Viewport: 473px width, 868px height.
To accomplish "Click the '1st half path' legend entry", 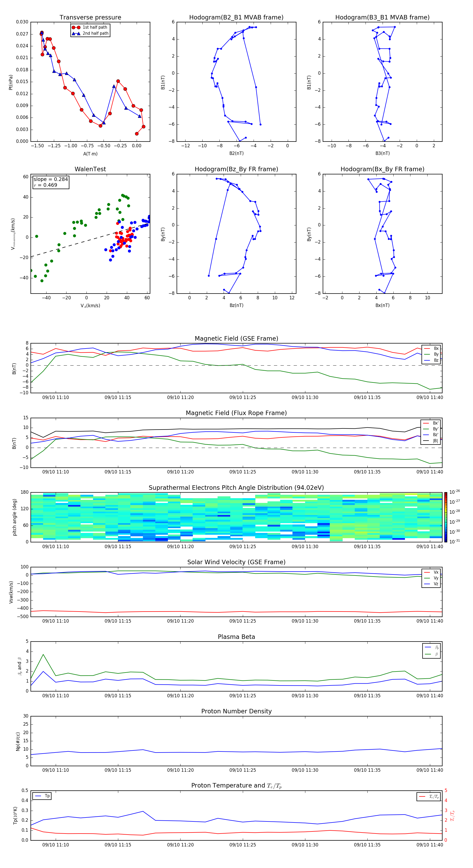I will (90, 27).
